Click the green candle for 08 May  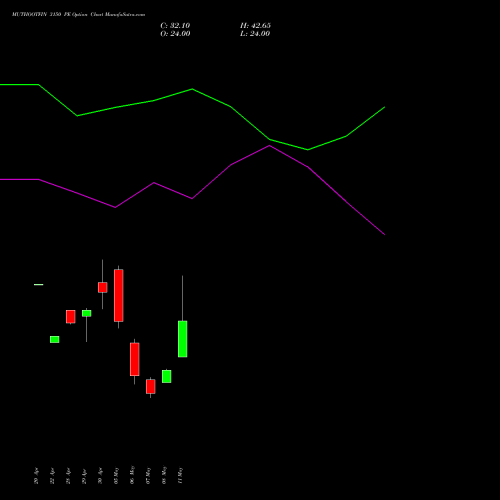click(x=167, y=376)
